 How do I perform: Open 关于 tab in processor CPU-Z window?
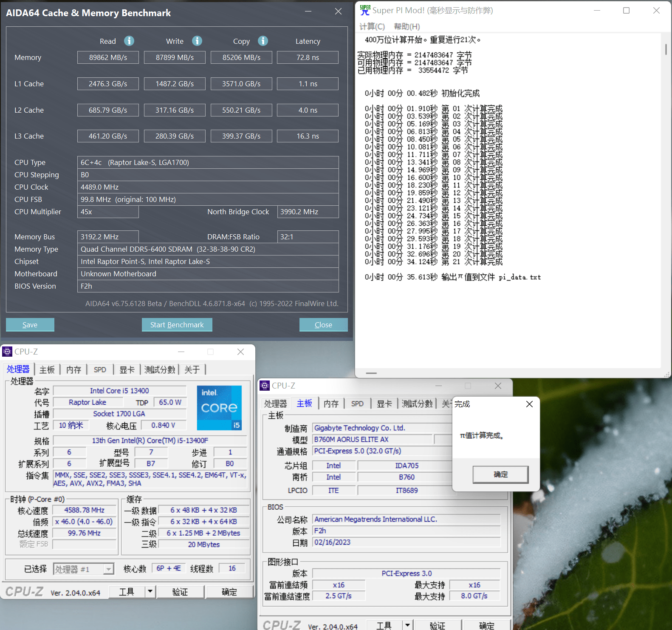click(192, 369)
